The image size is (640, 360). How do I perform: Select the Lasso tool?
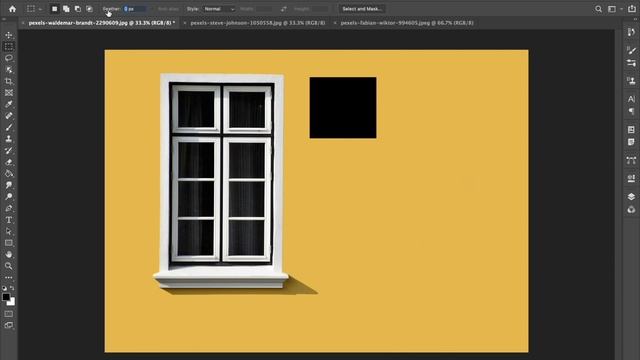click(x=9, y=58)
